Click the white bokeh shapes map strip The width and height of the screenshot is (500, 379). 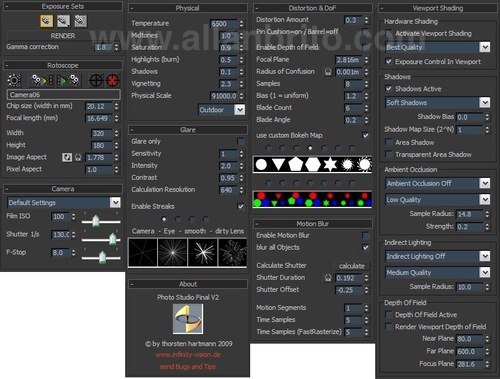click(312, 164)
